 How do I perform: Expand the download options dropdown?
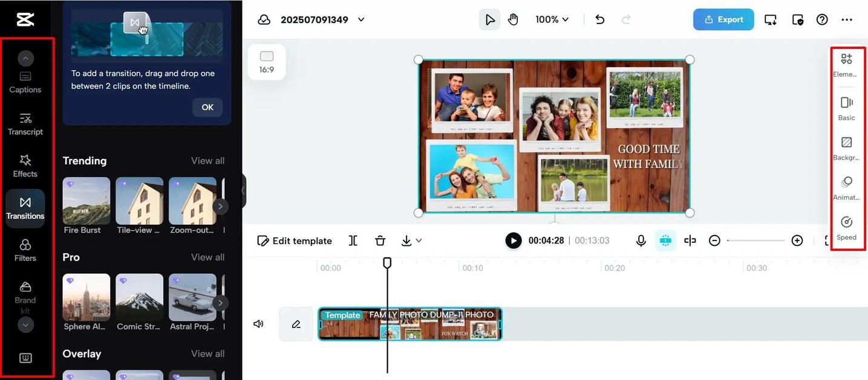click(x=419, y=240)
